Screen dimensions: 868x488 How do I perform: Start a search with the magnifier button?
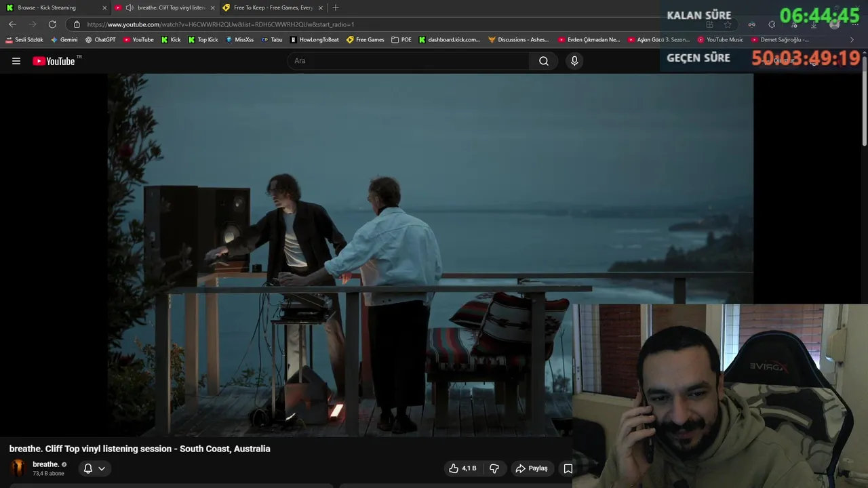[544, 61]
